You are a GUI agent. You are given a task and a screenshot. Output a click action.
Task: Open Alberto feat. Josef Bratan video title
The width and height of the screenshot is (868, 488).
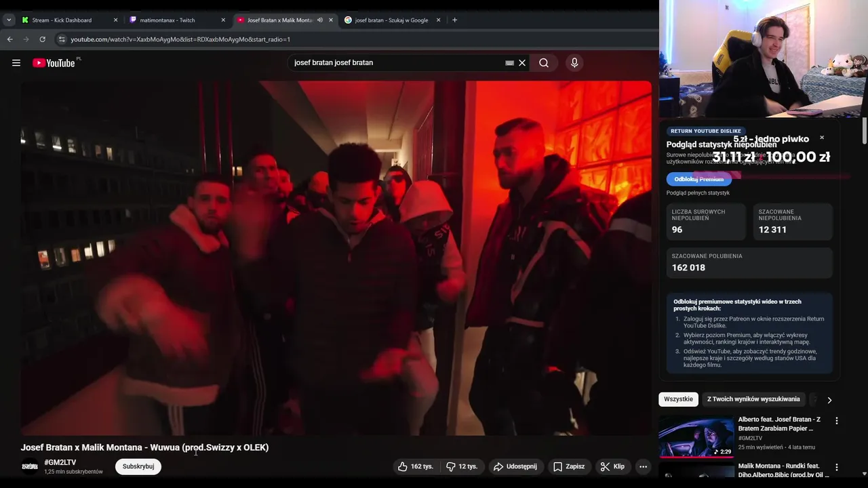779,424
